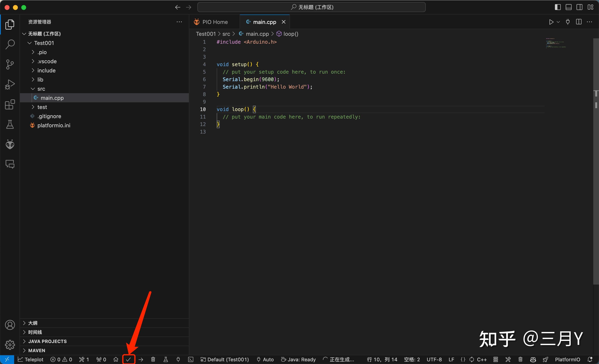Toggle the bottom panel visibility

(569, 7)
